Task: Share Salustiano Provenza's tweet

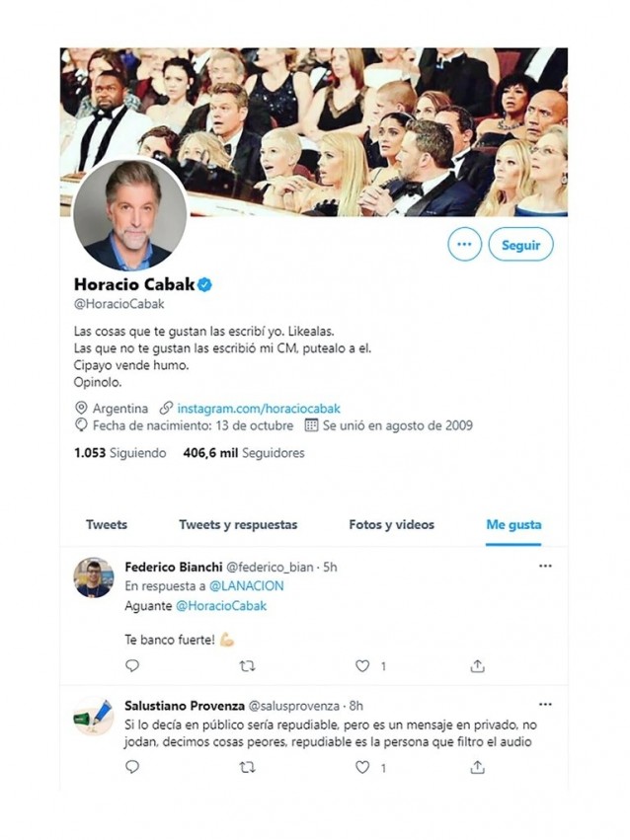Action: tap(478, 767)
